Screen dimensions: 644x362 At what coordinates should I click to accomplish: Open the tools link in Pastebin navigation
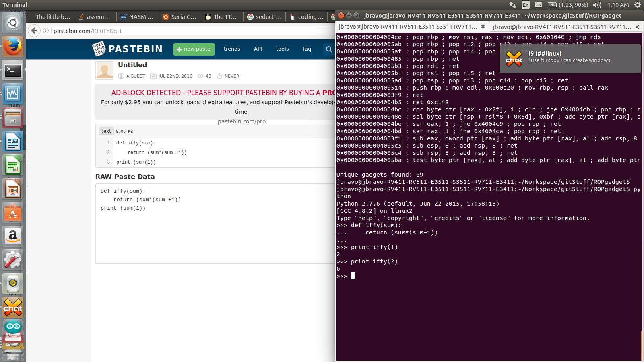[282, 49]
